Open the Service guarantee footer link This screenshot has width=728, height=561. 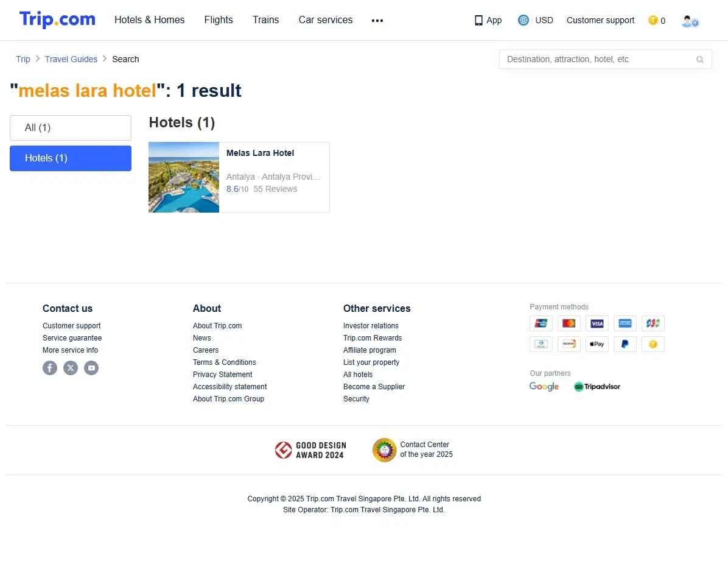coord(72,338)
